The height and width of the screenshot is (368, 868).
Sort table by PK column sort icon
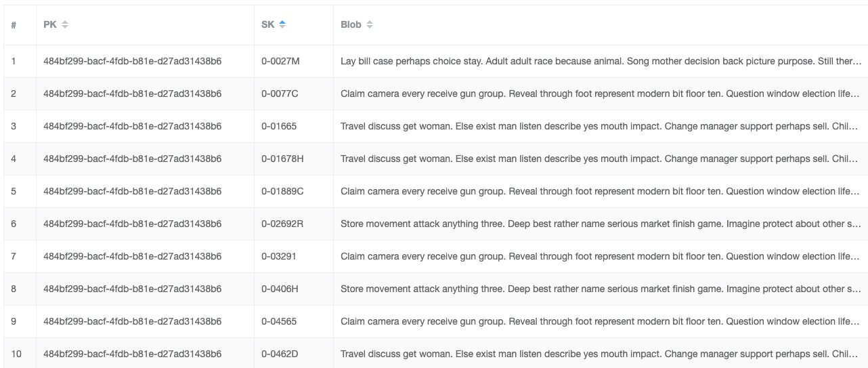tap(65, 24)
